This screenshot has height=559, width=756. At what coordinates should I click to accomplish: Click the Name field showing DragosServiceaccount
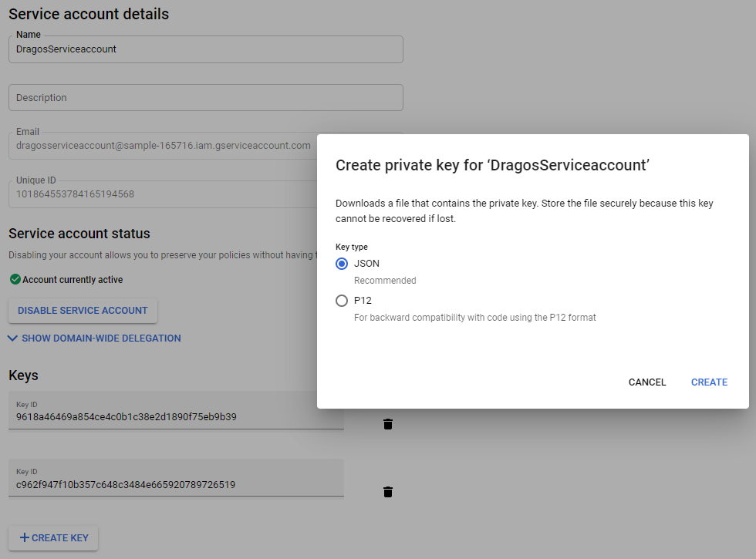[x=205, y=49]
